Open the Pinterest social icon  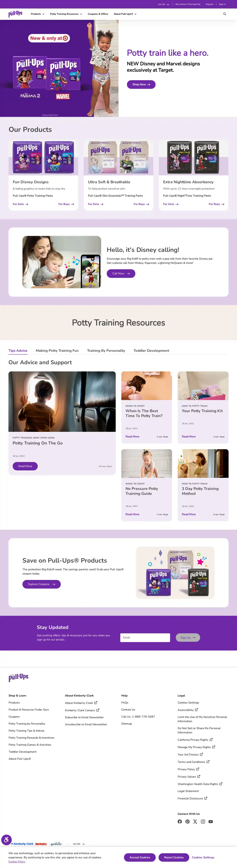point(187,821)
